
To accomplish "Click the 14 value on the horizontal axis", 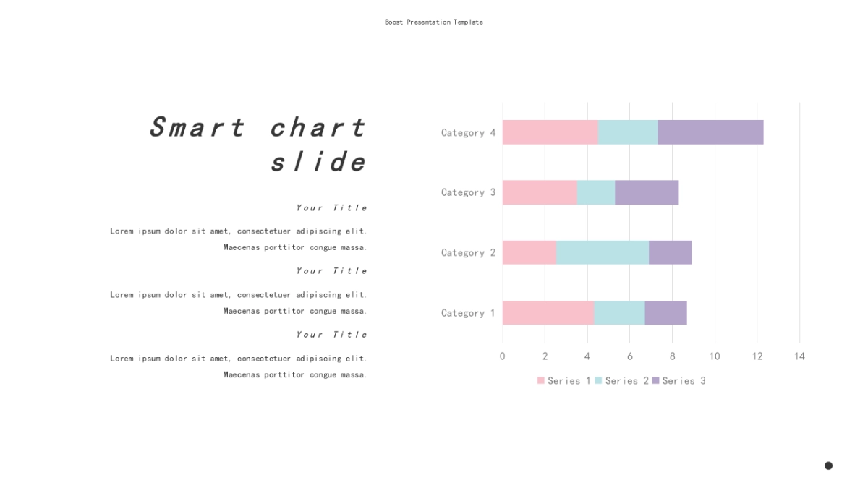I will pyautogui.click(x=799, y=356).
